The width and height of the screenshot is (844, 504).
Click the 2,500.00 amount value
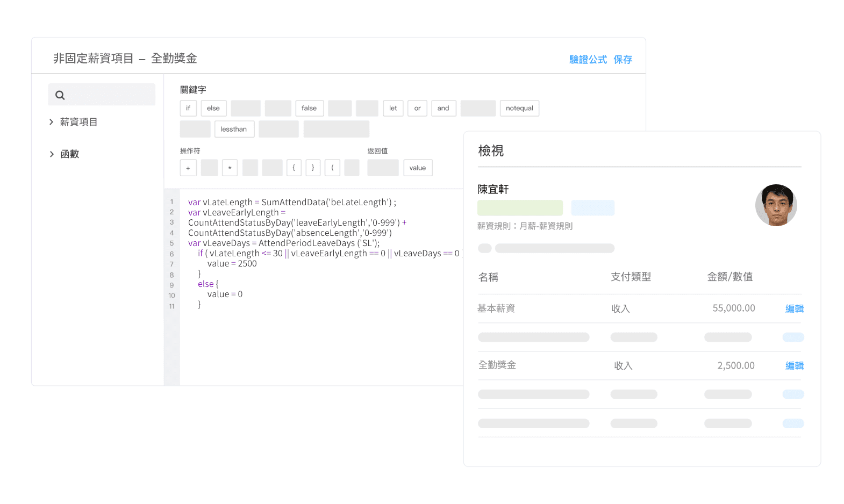pos(736,365)
